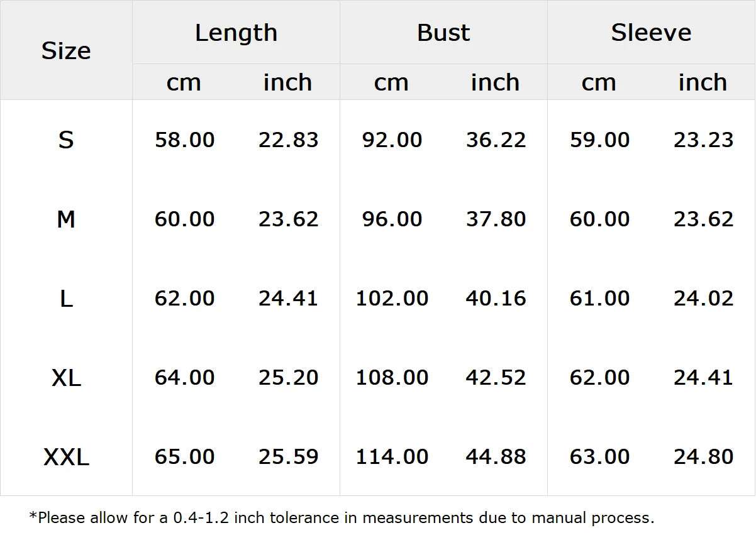Click the XL size row label
The image size is (756, 540).
click(x=66, y=377)
